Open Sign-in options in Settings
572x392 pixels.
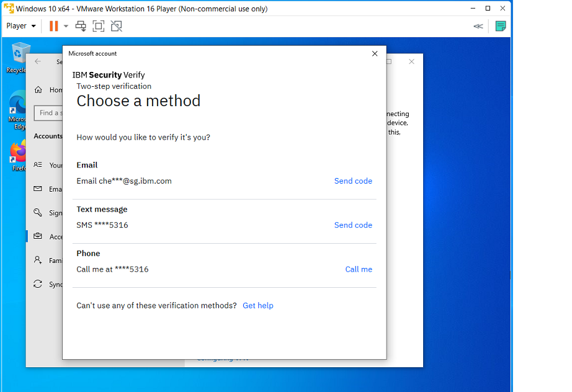click(50, 213)
